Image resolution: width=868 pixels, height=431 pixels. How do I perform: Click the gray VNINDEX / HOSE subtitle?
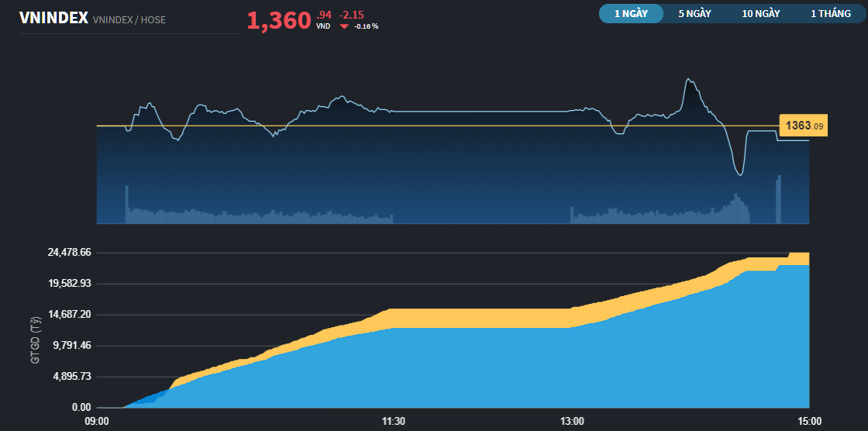click(129, 20)
